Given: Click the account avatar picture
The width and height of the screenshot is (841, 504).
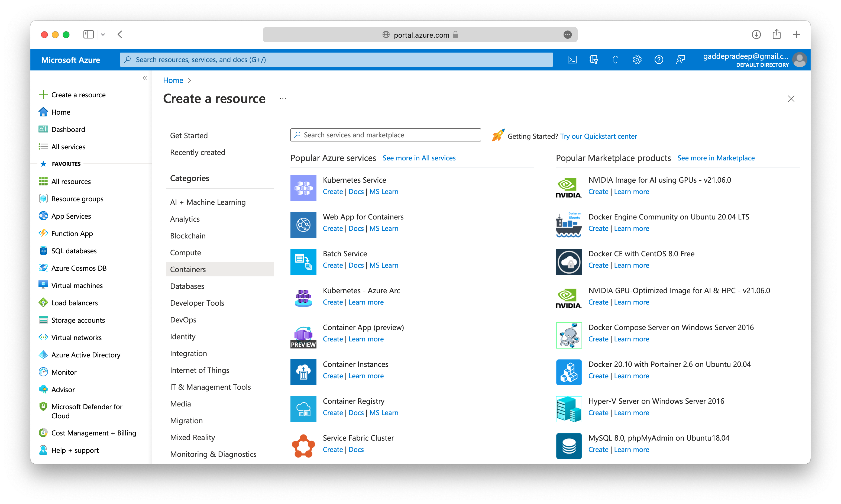Looking at the screenshot, I should point(799,60).
